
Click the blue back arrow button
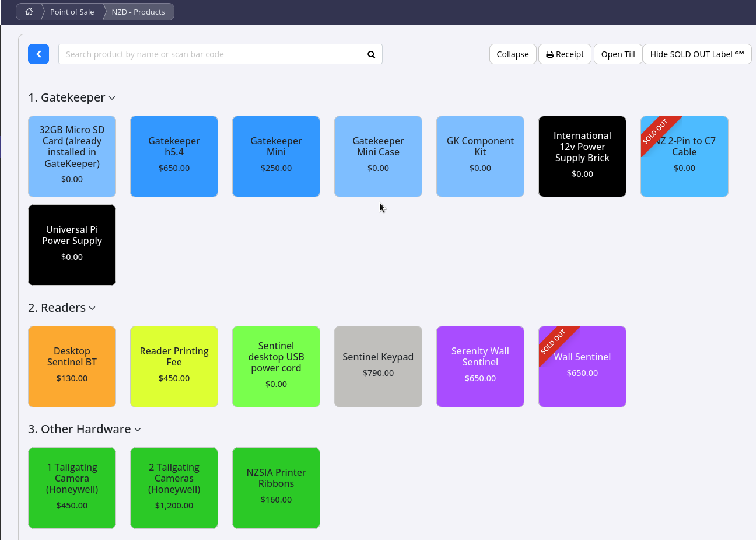(x=38, y=54)
